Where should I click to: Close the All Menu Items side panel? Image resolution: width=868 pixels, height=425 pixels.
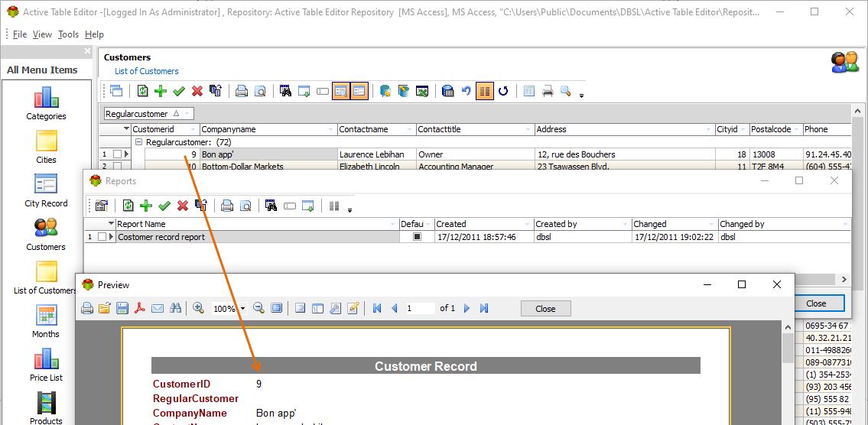[87, 51]
